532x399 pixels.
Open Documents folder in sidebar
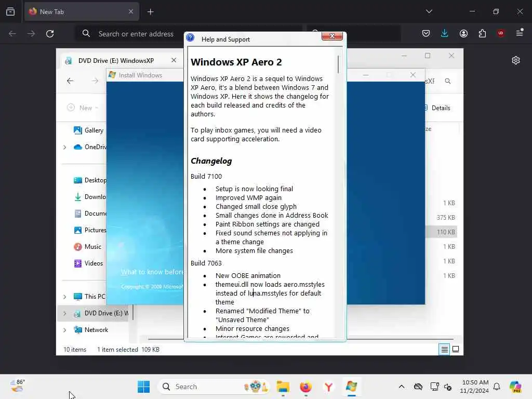pos(90,214)
